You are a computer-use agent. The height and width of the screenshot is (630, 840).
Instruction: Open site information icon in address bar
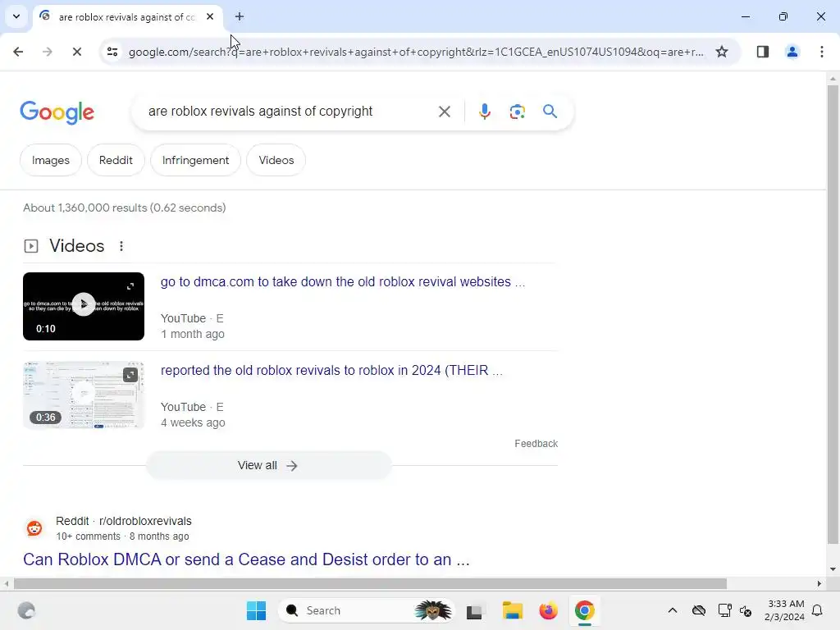(x=112, y=52)
